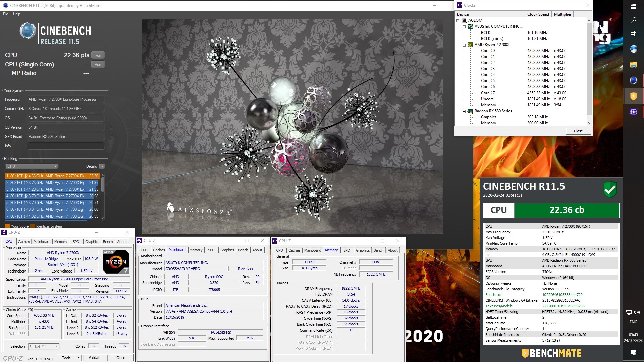Click the Your Score orange legend swatch
644x362 pixels.
(7, 226)
